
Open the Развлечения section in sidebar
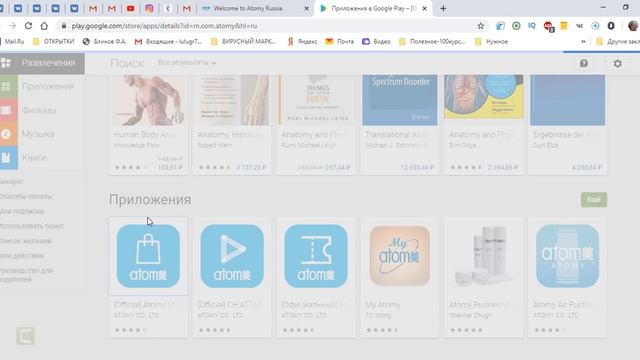(42, 63)
